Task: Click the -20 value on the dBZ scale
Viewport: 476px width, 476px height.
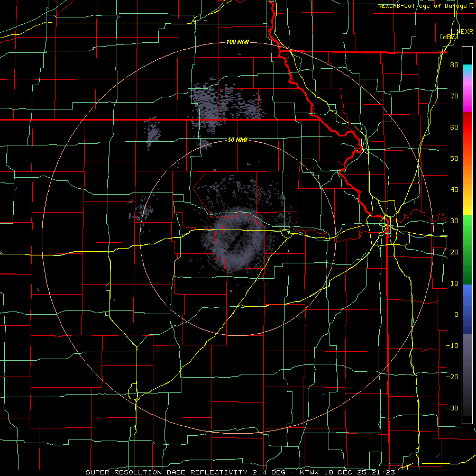Action: [x=452, y=377]
